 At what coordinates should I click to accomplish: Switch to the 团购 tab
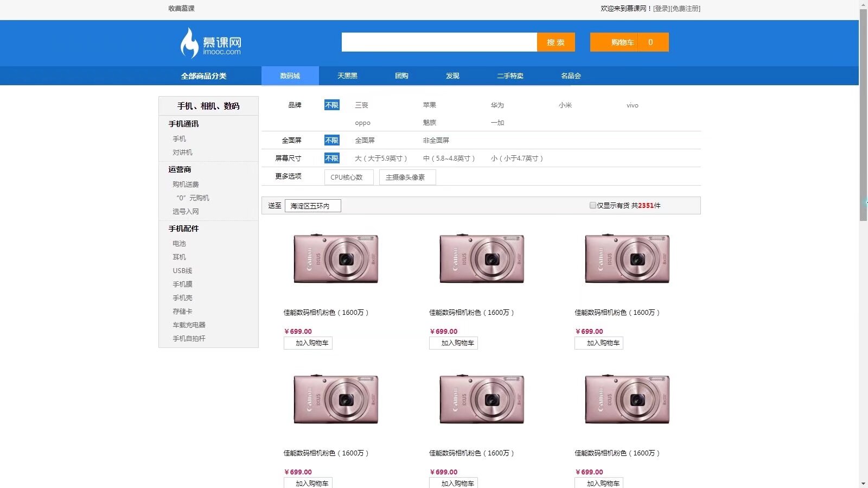(x=401, y=76)
